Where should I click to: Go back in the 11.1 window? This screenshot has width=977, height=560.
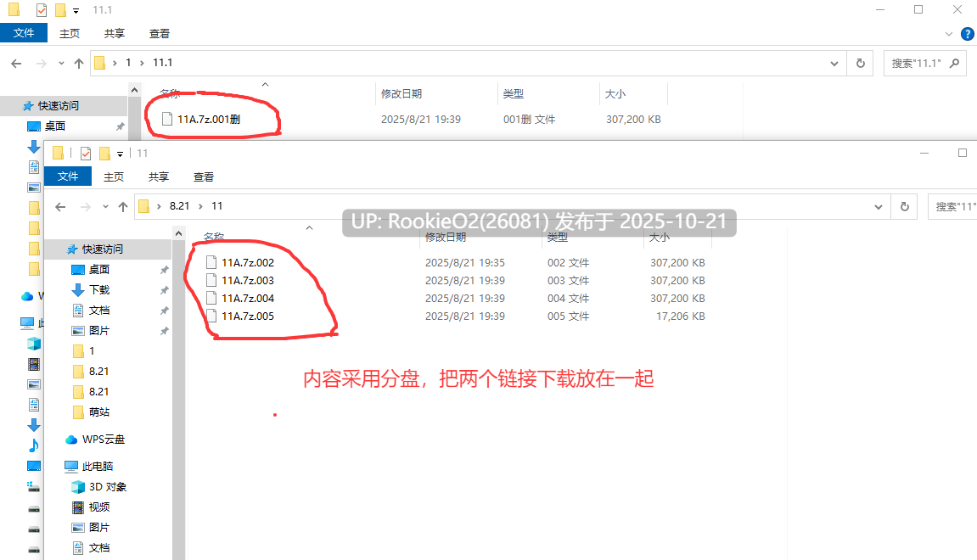click(17, 63)
